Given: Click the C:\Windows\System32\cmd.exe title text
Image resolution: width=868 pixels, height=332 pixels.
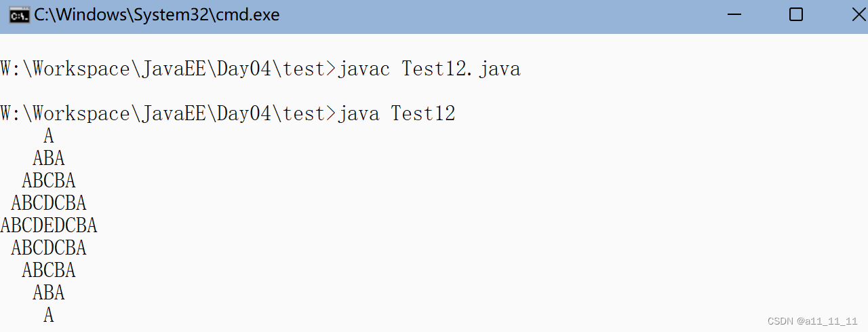Looking at the screenshot, I should click(x=157, y=15).
